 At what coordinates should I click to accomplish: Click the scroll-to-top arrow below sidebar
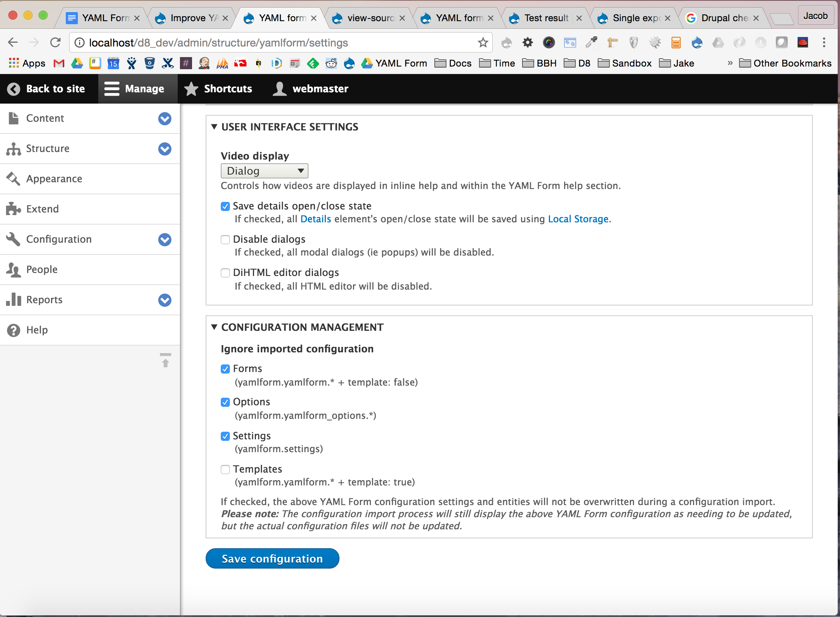coord(165,361)
